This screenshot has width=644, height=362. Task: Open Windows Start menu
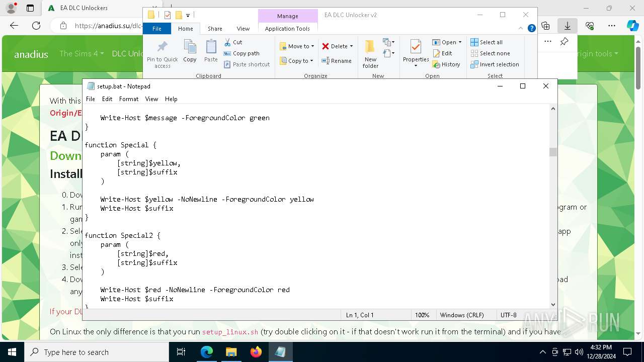pos(12,352)
